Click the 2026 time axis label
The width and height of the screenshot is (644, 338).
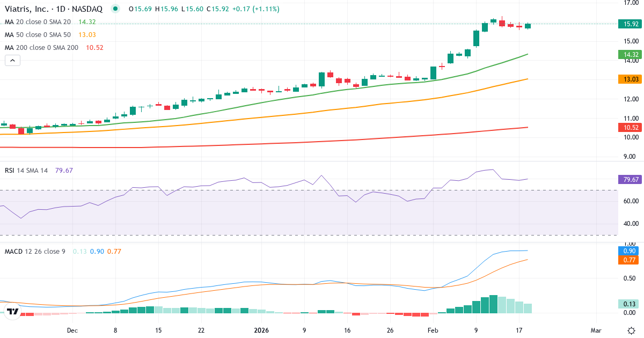tap(261, 331)
